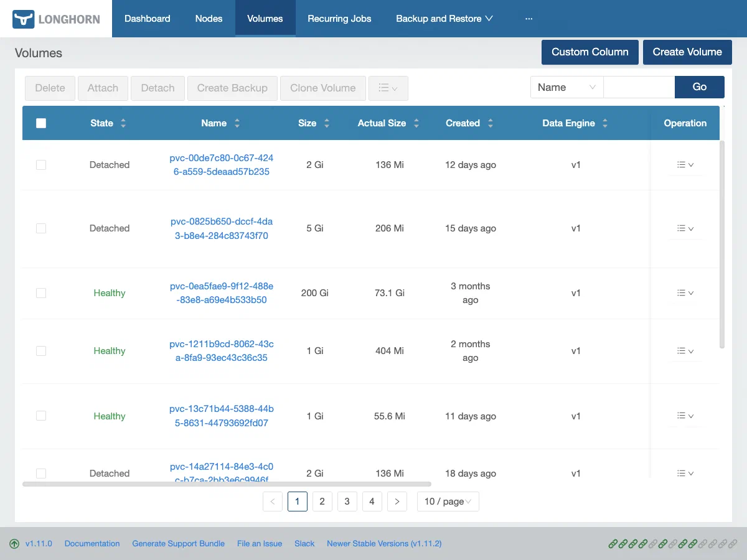Check the pvc-0ea5fae9 row checkbox
The height and width of the screenshot is (560, 747).
click(x=41, y=293)
